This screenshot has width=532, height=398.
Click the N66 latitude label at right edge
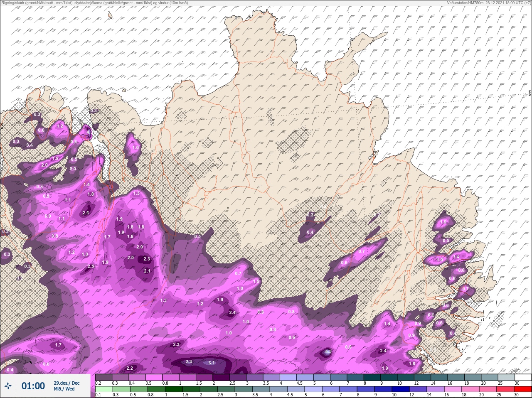[x=530, y=94]
